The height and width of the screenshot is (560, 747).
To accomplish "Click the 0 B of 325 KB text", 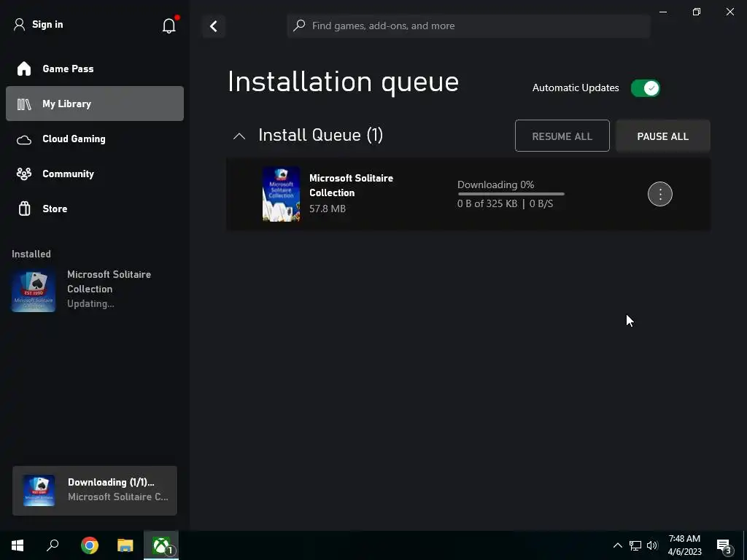I will [487, 204].
